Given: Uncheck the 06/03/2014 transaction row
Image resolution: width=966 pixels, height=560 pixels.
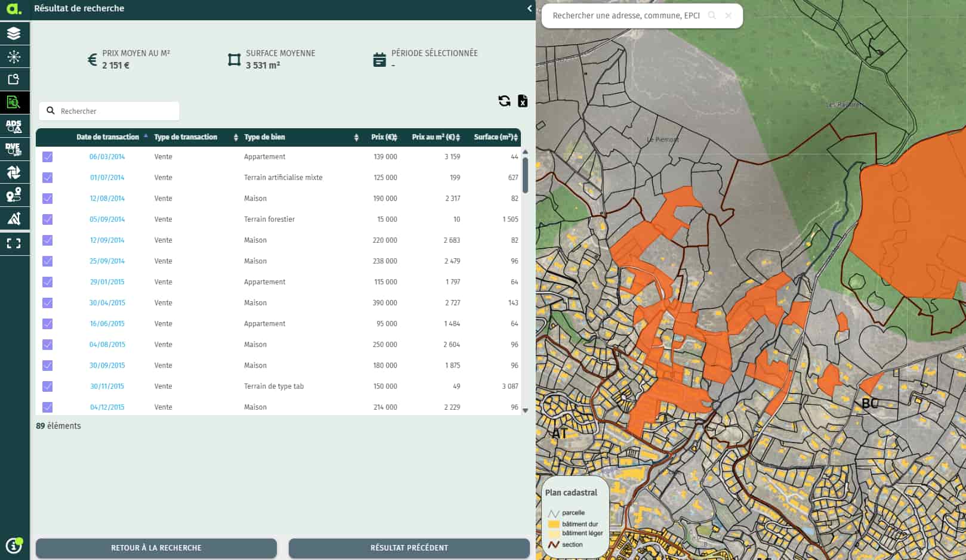Looking at the screenshot, I should [x=48, y=157].
